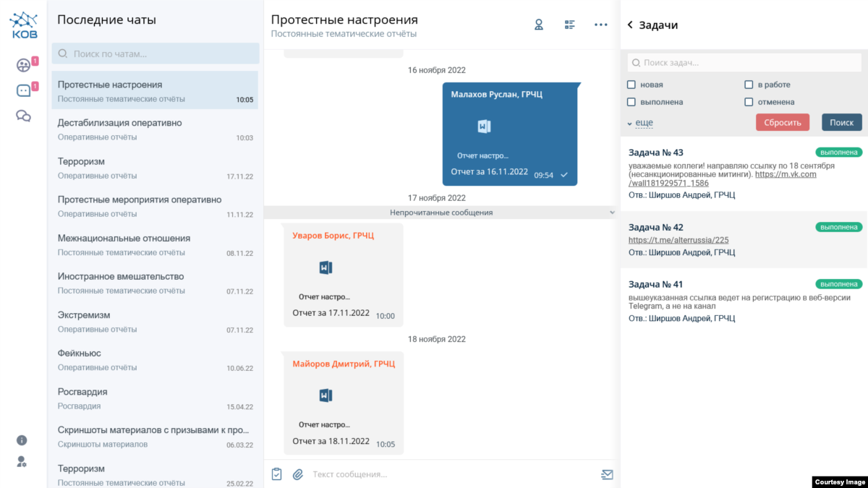Open the "Фейкньюс" chat
Screen dimensions: 868x488
[x=155, y=359]
